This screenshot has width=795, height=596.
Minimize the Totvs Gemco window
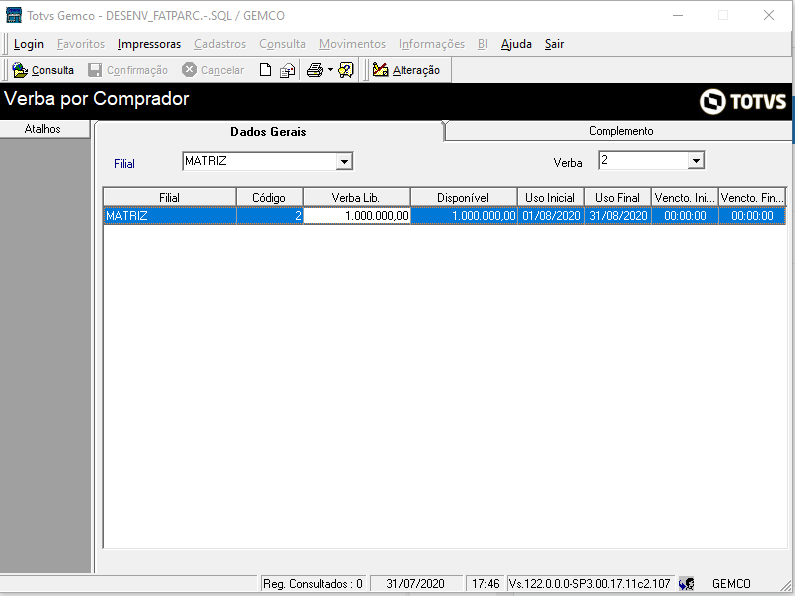(x=678, y=15)
